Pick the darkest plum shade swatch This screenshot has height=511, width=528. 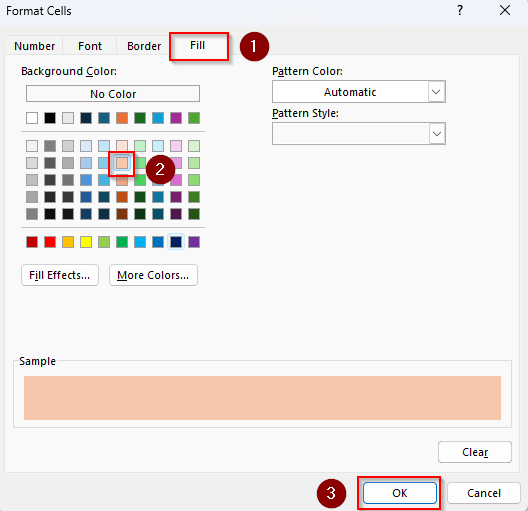point(176,214)
